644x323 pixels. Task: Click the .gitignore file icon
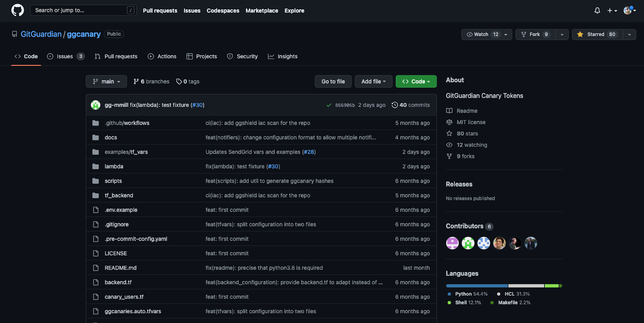[x=96, y=224]
